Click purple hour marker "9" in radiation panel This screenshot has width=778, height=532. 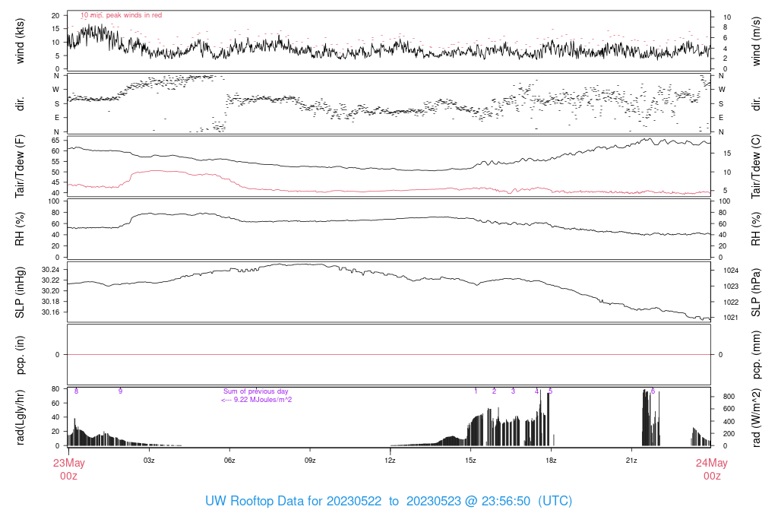click(x=120, y=391)
